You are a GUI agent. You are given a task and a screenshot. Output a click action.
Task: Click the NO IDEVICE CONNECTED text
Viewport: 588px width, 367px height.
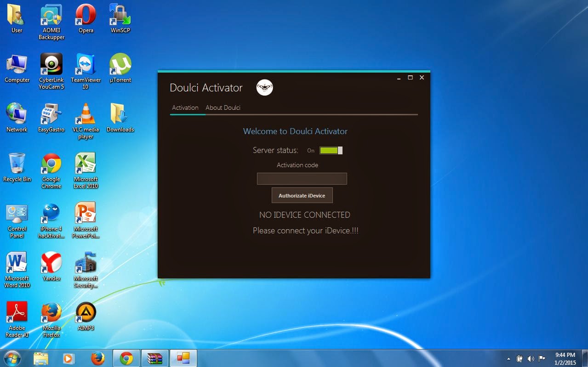[x=305, y=215]
